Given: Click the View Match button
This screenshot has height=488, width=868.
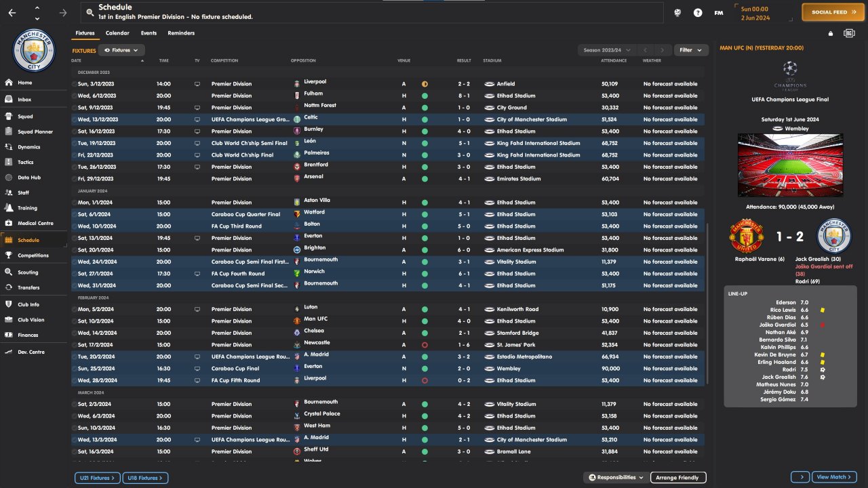Looking at the screenshot, I should coord(834,477).
